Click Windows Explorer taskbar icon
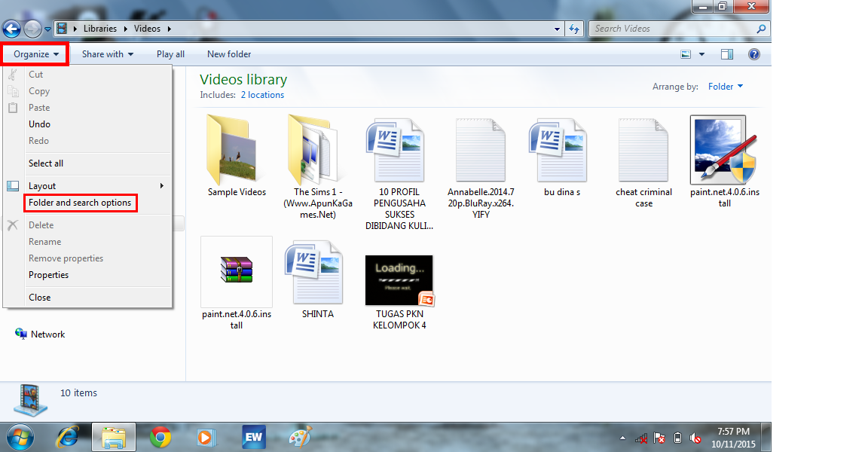This screenshot has width=868, height=452. click(x=114, y=438)
